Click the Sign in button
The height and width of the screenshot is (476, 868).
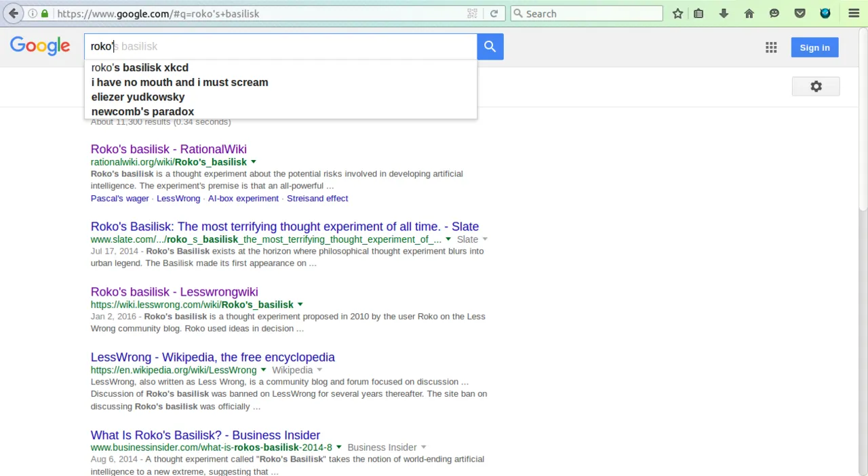[814, 47]
